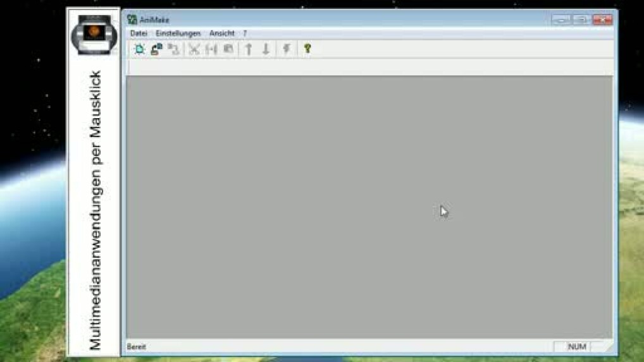The width and height of the screenshot is (644, 362).
Task: Click the NUM indicator in status bar
Action: coord(576,347)
